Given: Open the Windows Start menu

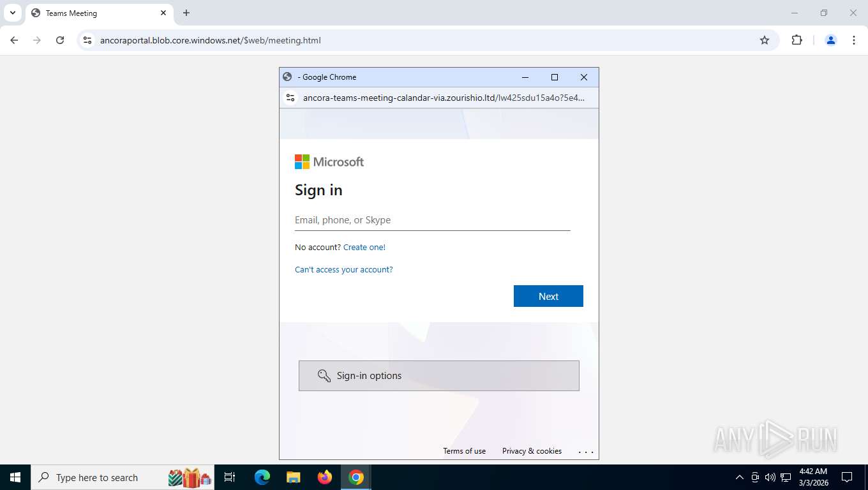Looking at the screenshot, I should (x=15, y=477).
